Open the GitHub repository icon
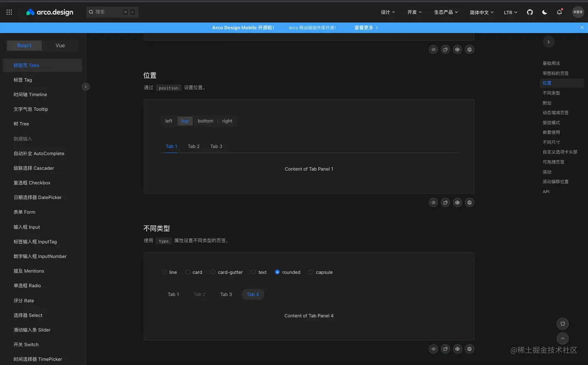This screenshot has width=588, height=365. (x=530, y=12)
